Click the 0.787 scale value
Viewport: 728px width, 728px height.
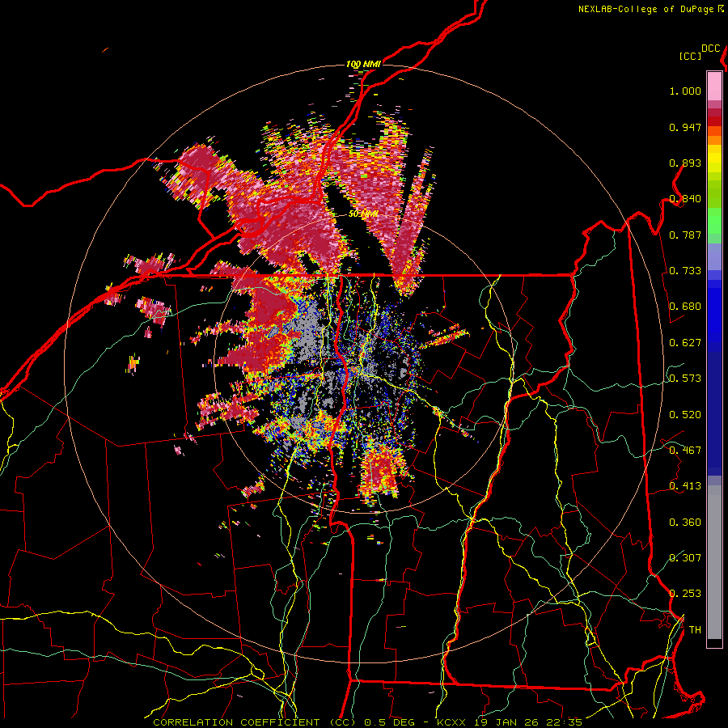click(x=685, y=235)
